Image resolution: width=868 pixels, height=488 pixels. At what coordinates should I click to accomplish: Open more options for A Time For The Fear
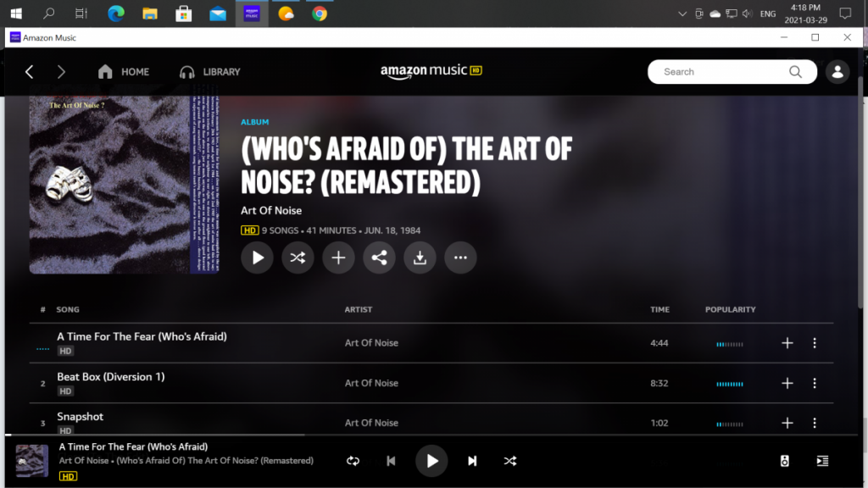pyautogui.click(x=815, y=343)
